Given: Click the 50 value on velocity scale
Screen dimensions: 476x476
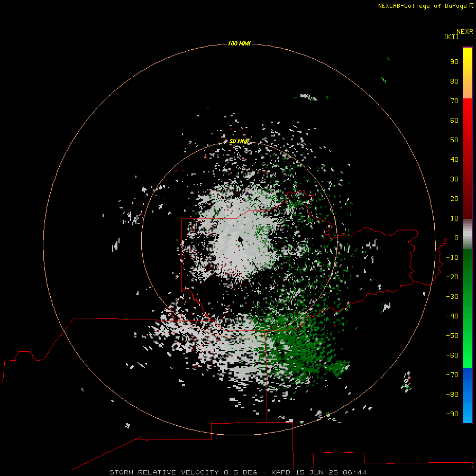Looking at the screenshot, I should coord(454,140).
